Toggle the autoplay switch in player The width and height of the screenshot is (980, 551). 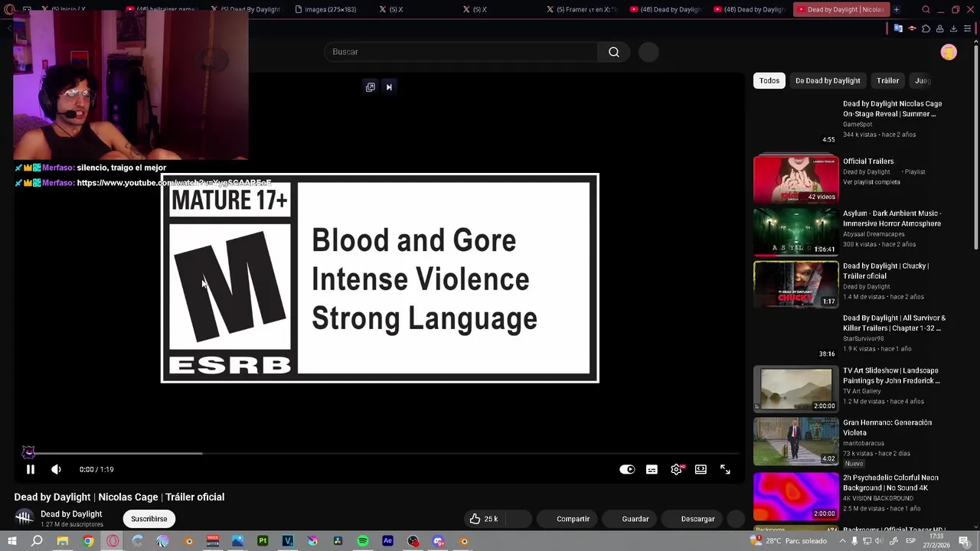[x=627, y=469]
